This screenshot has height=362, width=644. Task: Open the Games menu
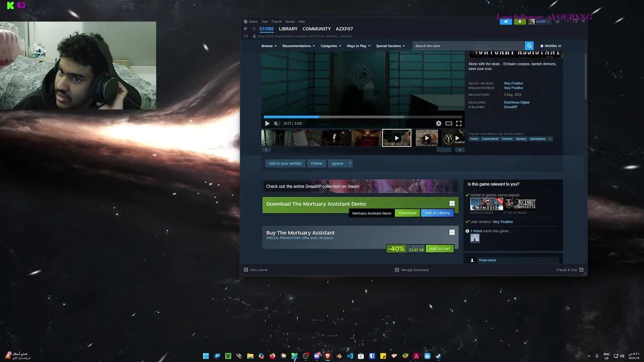tap(290, 22)
